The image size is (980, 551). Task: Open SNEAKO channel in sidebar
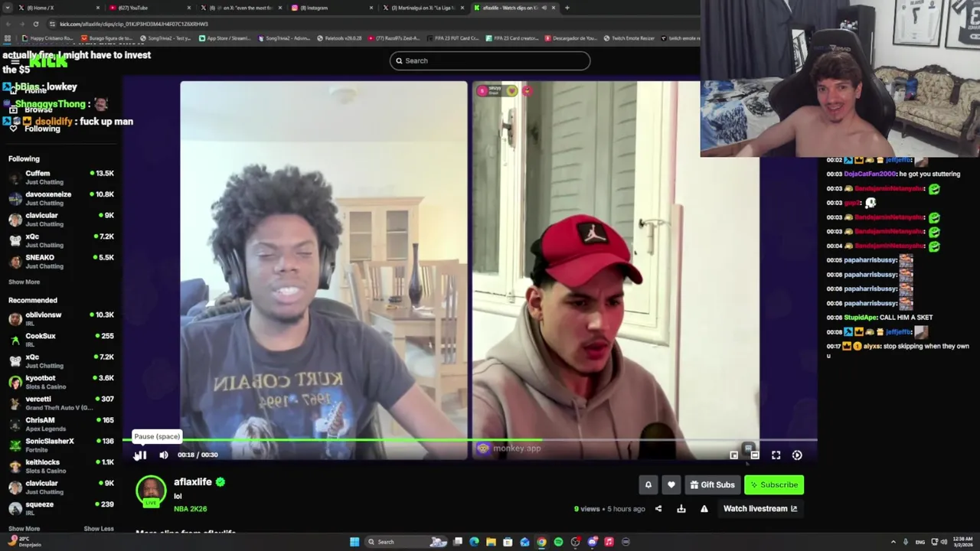pyautogui.click(x=63, y=262)
